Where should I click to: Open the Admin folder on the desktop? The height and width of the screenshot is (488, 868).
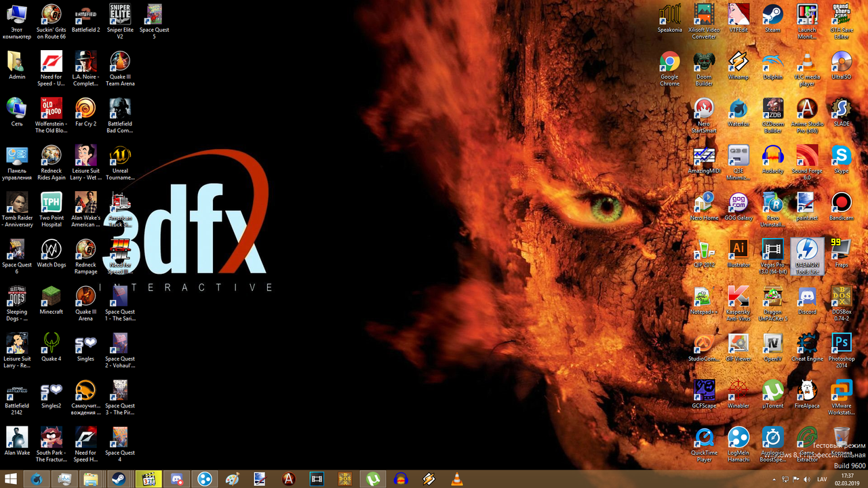[17, 66]
